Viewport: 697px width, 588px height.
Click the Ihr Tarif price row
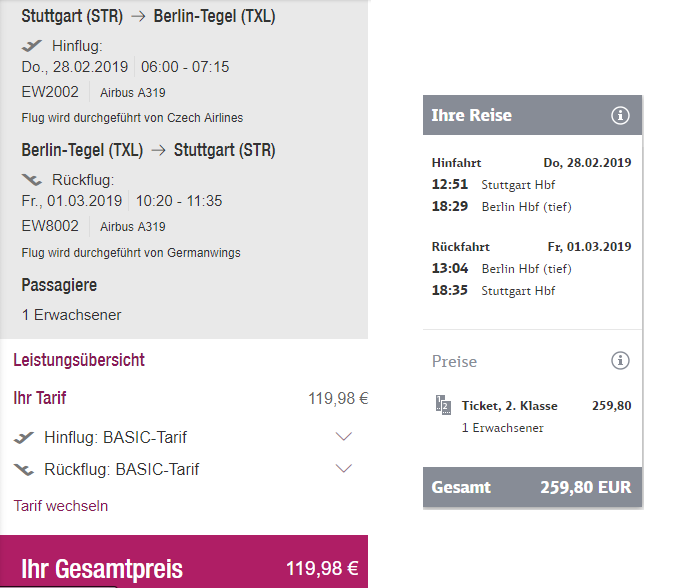[191, 398]
